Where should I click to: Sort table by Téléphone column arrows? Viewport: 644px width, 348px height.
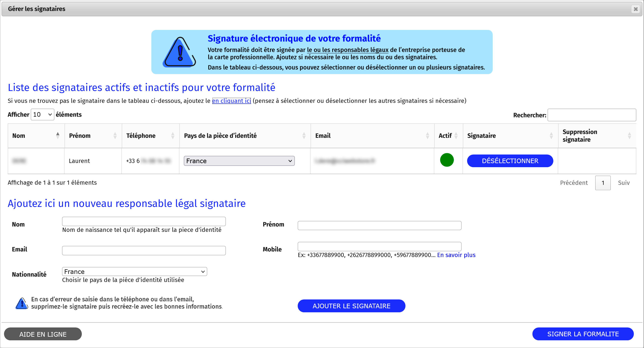[x=172, y=136]
